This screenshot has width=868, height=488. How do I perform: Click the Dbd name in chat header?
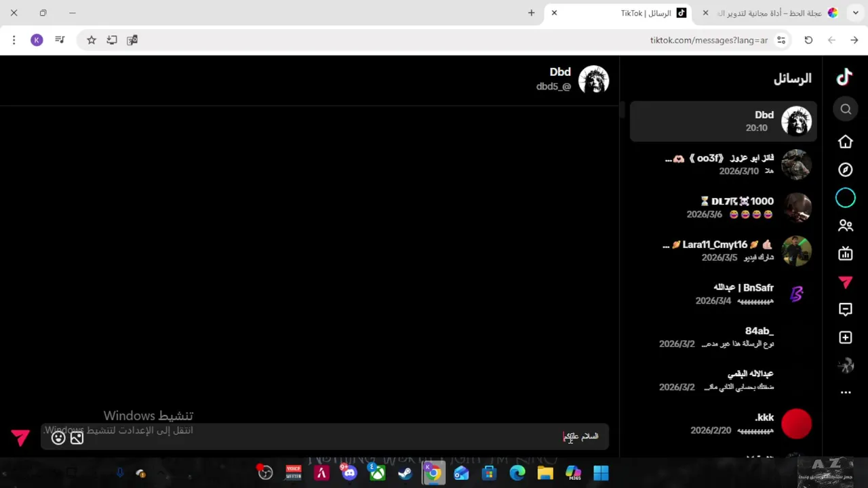tap(560, 72)
